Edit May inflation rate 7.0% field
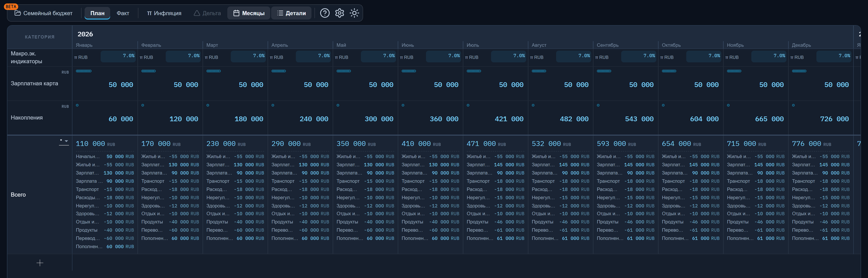The image size is (868, 278). coord(378,56)
